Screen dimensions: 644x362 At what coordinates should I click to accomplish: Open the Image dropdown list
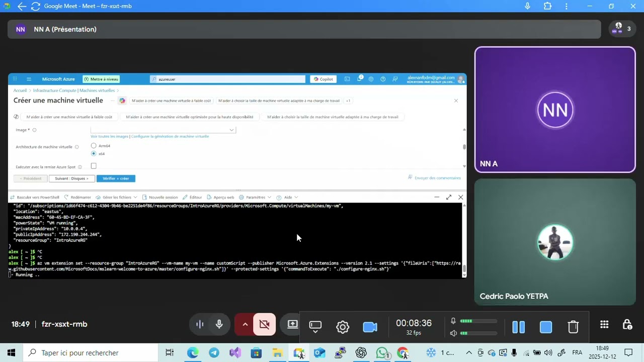[163, 130]
